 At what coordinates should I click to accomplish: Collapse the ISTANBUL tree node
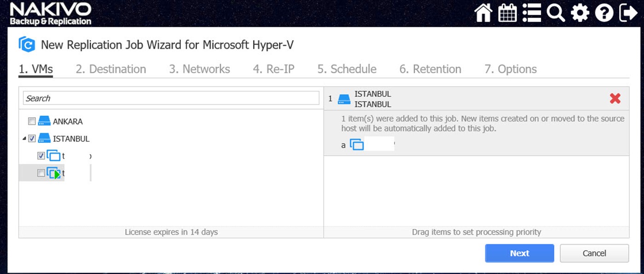24,139
